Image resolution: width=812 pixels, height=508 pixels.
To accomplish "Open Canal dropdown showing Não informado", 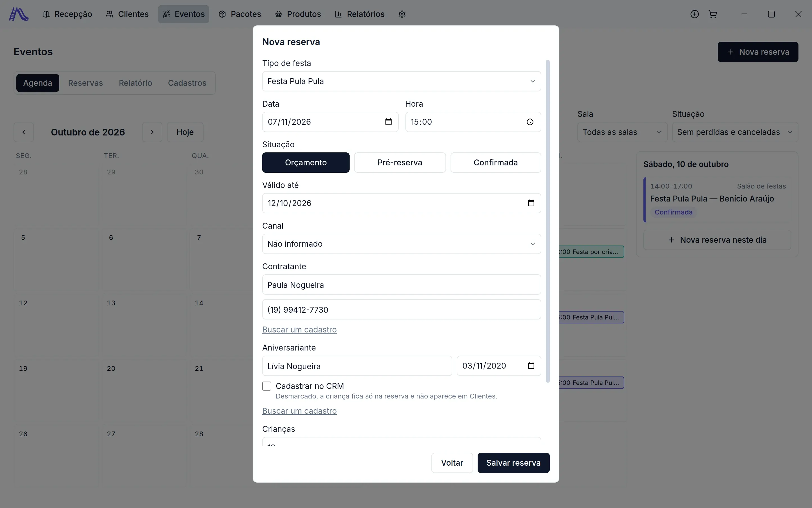I will point(402,244).
